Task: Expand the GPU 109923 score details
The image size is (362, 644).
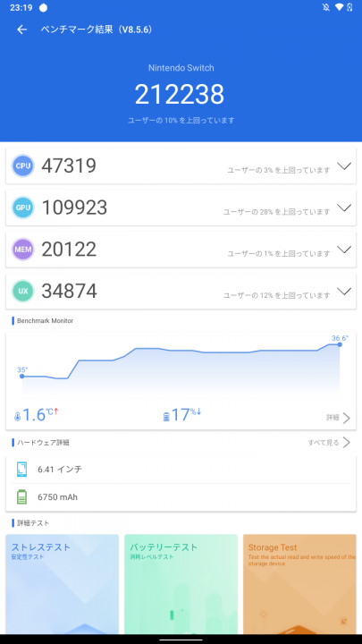Action: (344, 208)
